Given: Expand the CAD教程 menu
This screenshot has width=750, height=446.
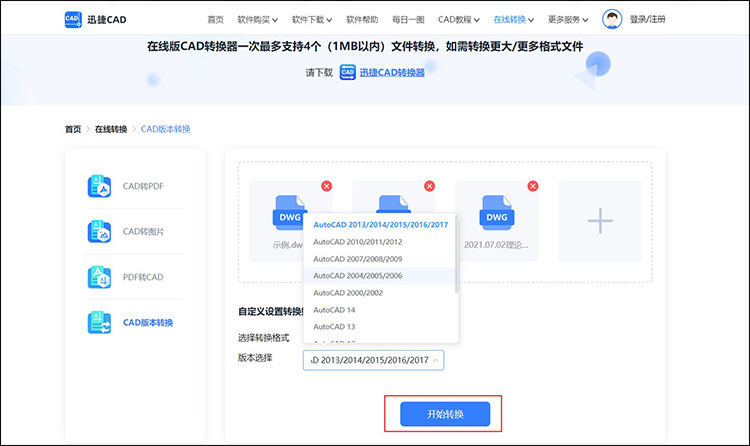Looking at the screenshot, I should [x=459, y=20].
